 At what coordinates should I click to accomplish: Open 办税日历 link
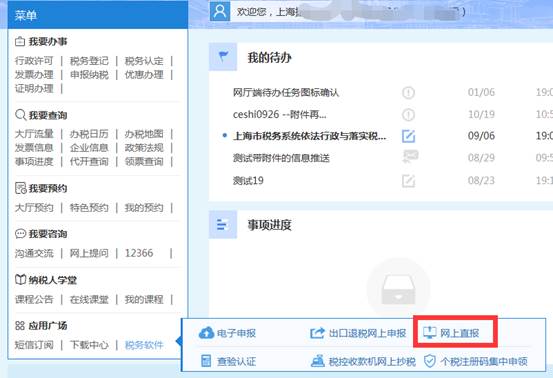tap(89, 134)
